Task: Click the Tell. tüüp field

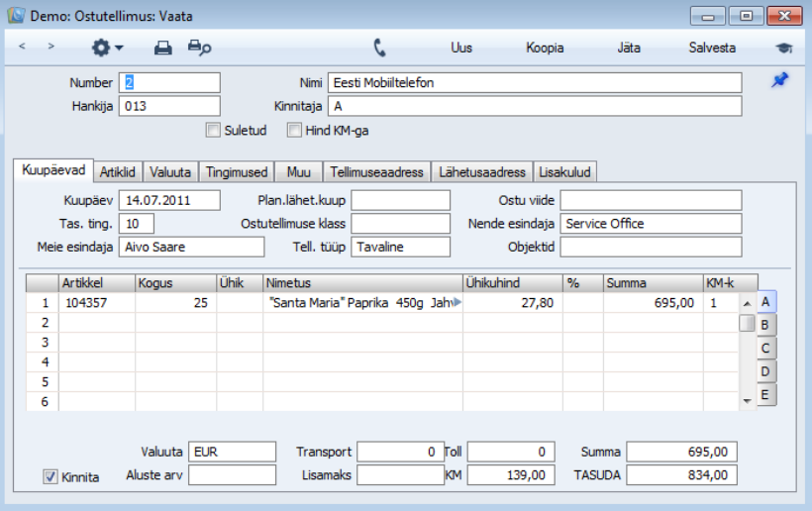Action: pos(400,247)
